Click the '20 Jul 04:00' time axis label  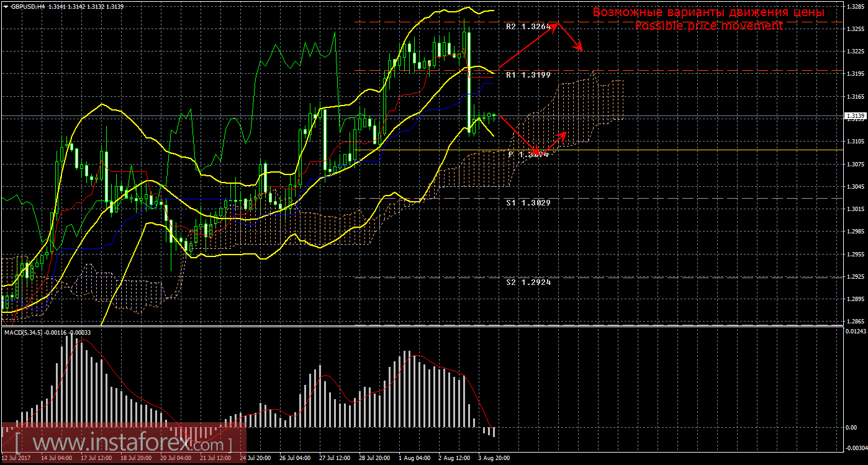tap(176, 459)
